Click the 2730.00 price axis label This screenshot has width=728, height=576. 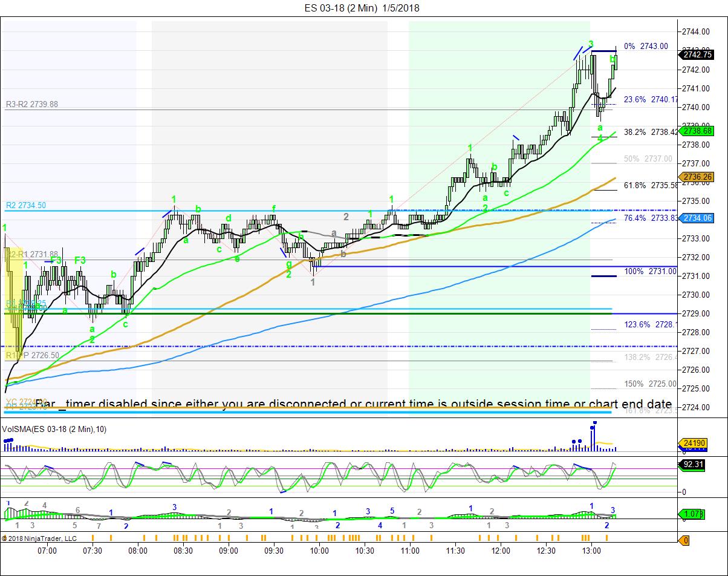[x=695, y=295]
